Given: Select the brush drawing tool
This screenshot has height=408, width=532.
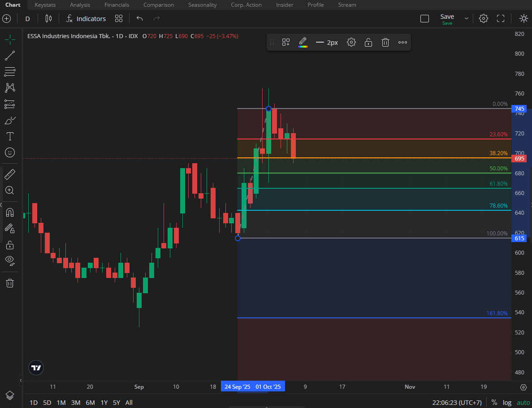Looking at the screenshot, I should pyautogui.click(x=10, y=120).
